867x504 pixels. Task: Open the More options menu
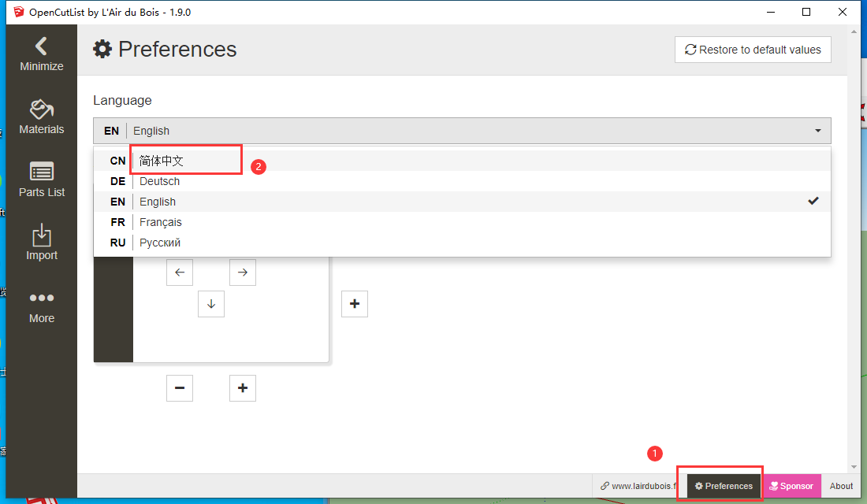click(x=42, y=306)
